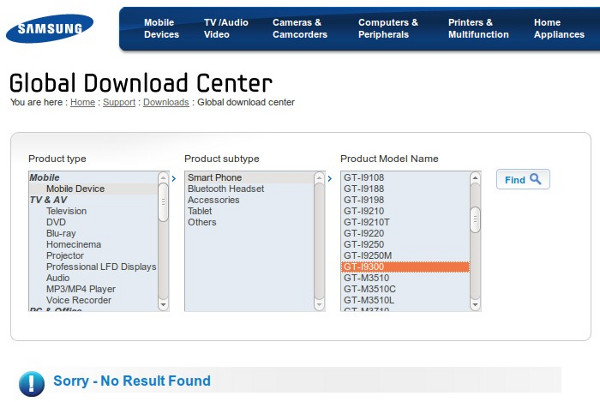Select Mobile Device in Product type list
Image resolution: width=600 pixels, height=402 pixels.
click(x=75, y=189)
